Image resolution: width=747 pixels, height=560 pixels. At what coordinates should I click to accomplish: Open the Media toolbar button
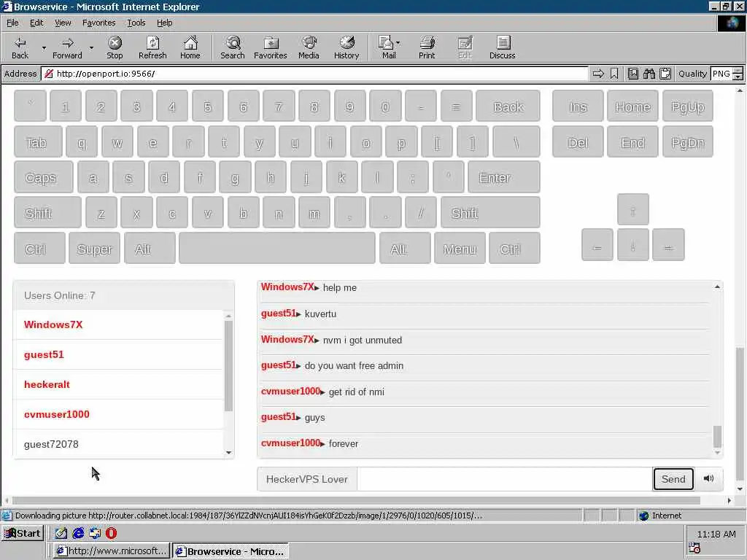[x=309, y=47]
